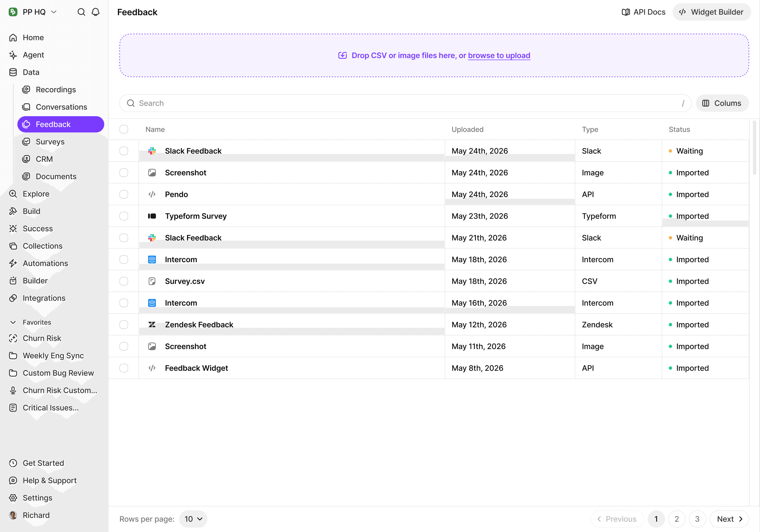Check the Typeform Survey row checkbox
The width and height of the screenshot is (760, 532).
[124, 216]
